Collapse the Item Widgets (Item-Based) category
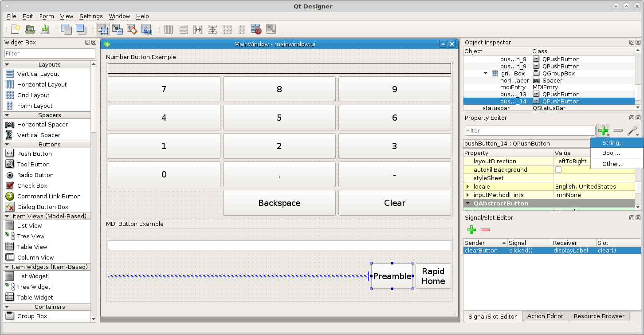Viewport: 644px width, 335px height. tap(7, 267)
